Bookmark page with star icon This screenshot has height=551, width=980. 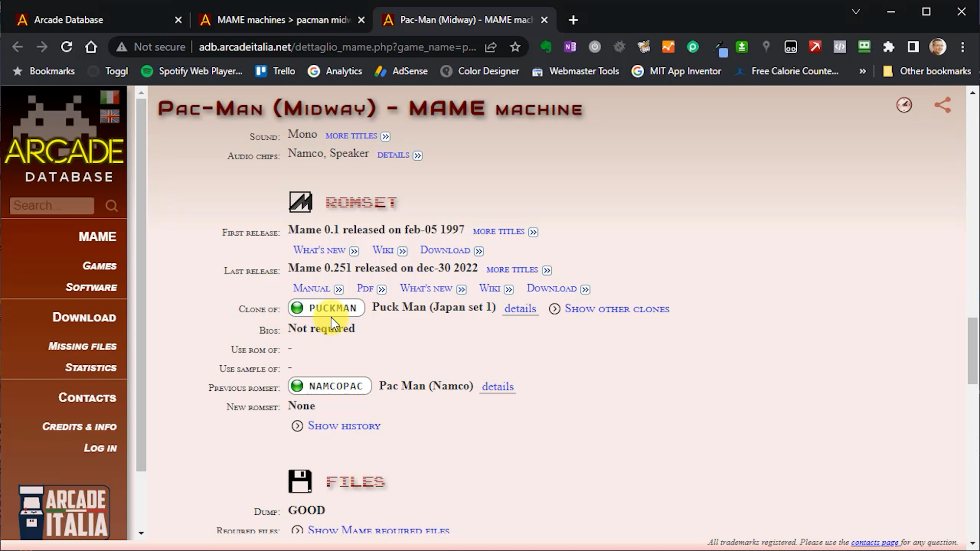[515, 47]
